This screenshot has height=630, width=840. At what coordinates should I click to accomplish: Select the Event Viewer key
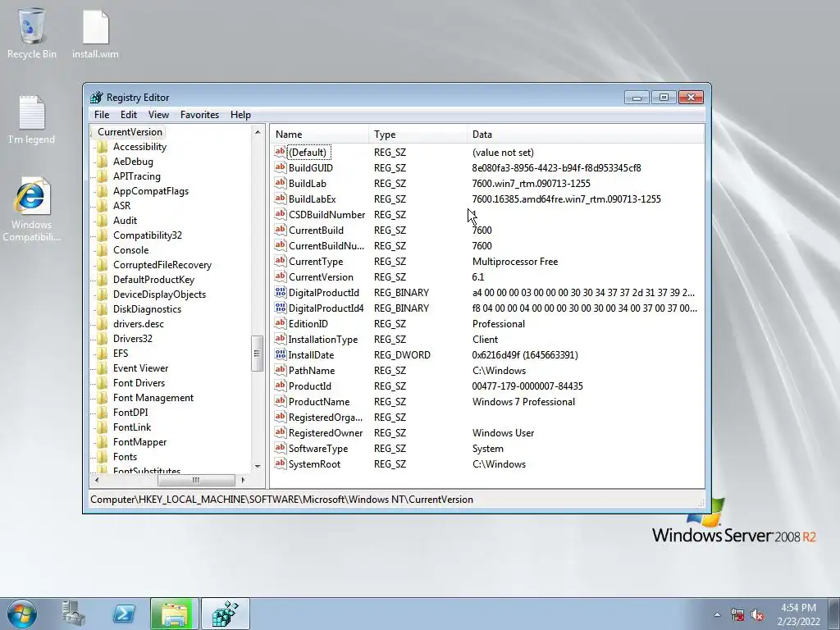coord(141,368)
